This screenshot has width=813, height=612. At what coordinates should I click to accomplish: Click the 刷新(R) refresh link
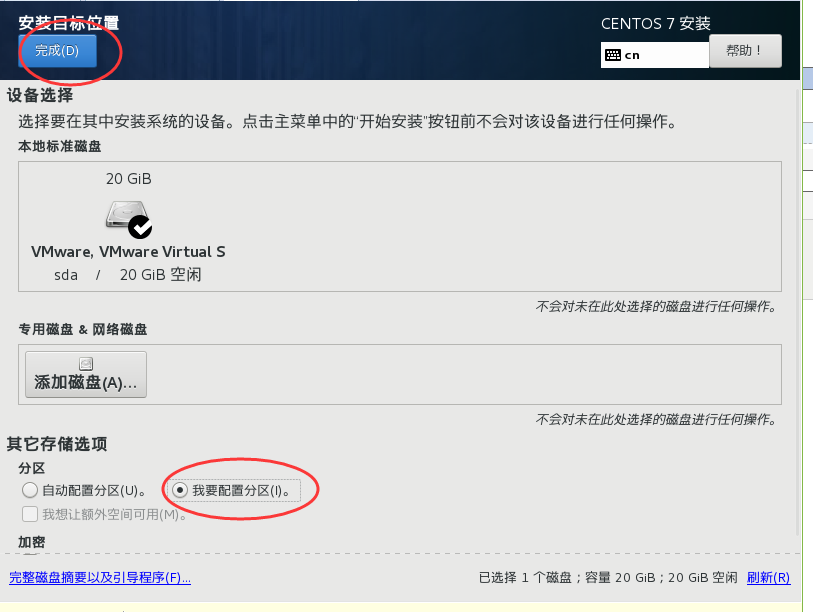(x=768, y=577)
